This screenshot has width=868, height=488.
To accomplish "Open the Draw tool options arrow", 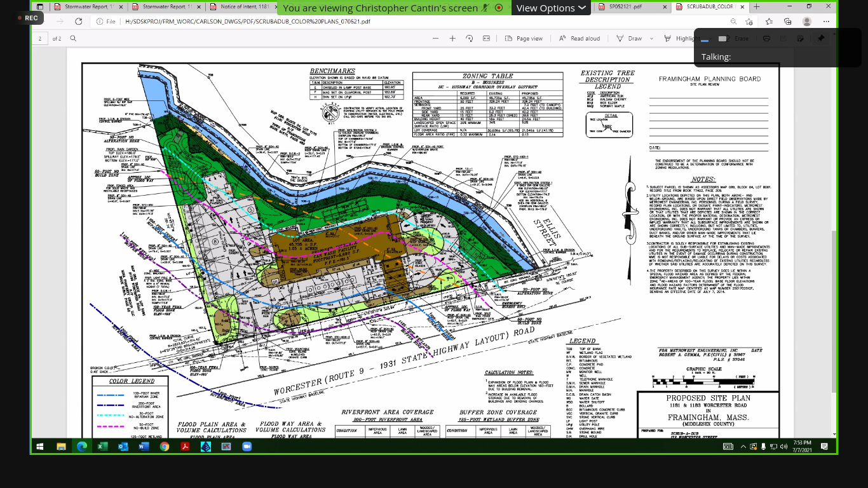I will tap(651, 38).
